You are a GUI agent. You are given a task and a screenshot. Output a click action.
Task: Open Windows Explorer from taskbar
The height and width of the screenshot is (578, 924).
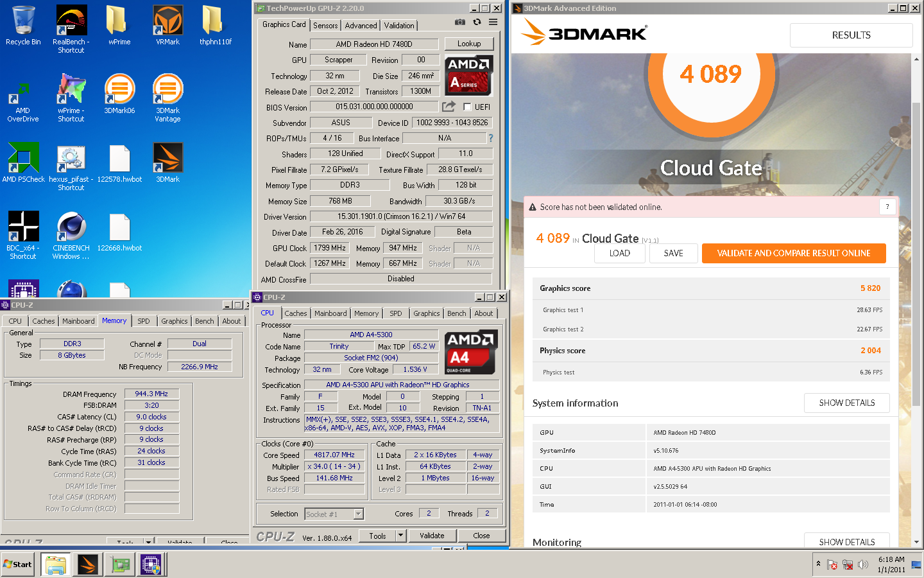click(56, 565)
